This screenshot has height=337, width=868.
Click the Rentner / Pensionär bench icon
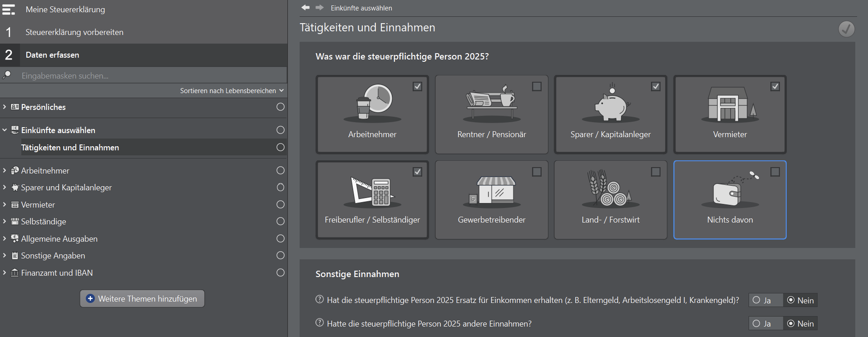pos(492,103)
